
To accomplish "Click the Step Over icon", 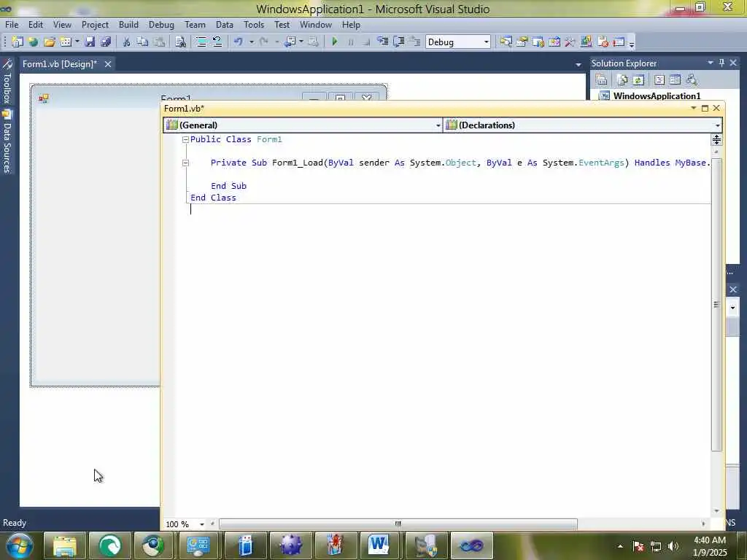I will (399, 42).
